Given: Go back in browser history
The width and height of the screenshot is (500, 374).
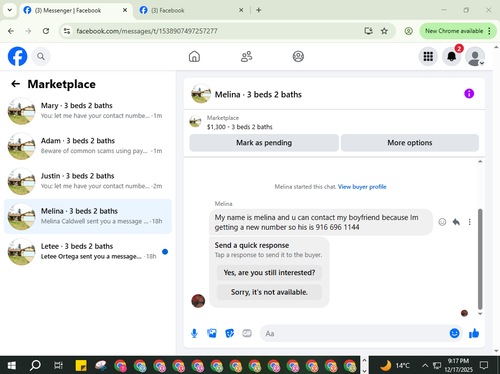Looking at the screenshot, I should 11,31.
